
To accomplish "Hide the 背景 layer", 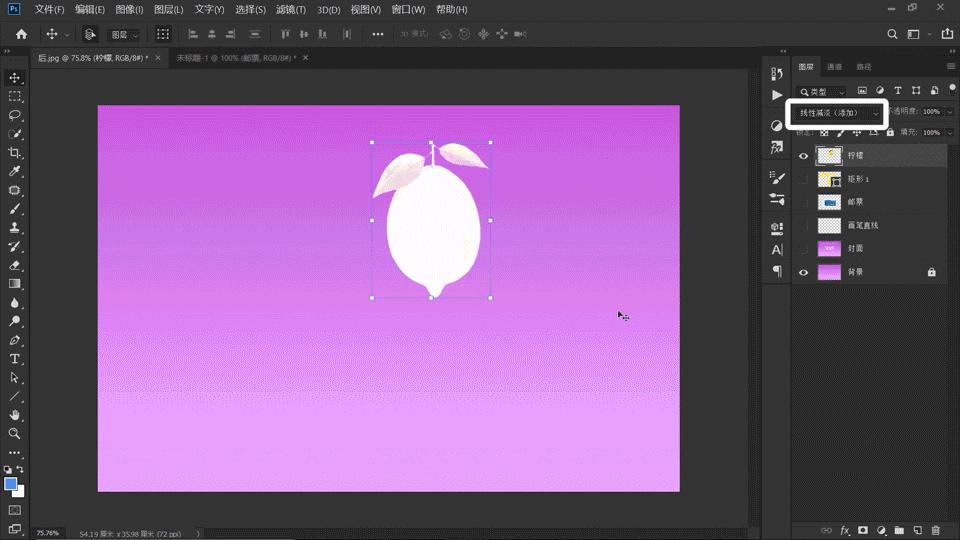I will (x=803, y=272).
